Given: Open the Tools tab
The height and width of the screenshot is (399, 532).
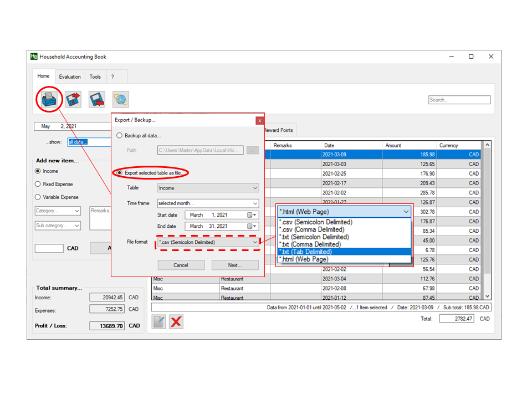Looking at the screenshot, I should [95, 77].
